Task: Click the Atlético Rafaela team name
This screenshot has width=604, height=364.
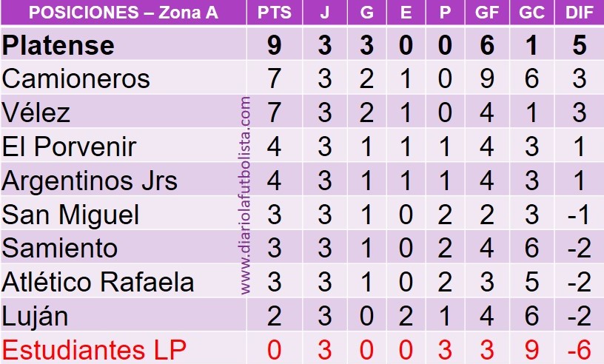Action: point(98,282)
